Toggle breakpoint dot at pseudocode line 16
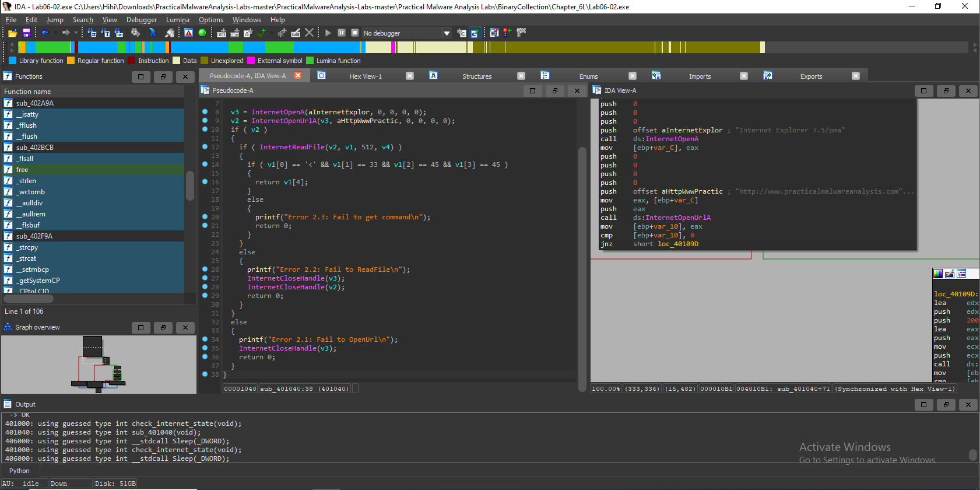This screenshot has width=980, height=490. coord(205,182)
